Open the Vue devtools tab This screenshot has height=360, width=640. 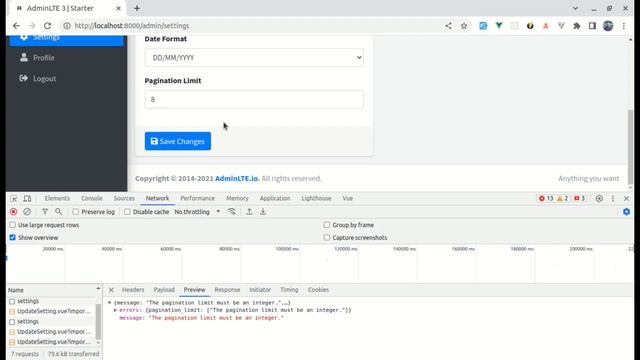[x=348, y=198]
